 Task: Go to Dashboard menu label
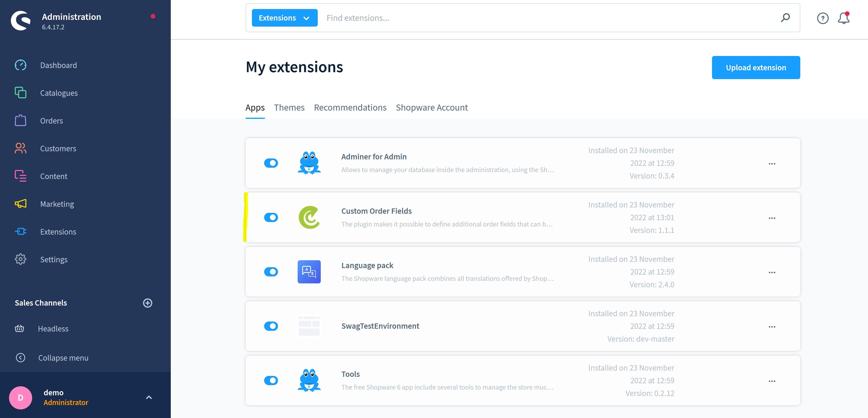(59, 65)
